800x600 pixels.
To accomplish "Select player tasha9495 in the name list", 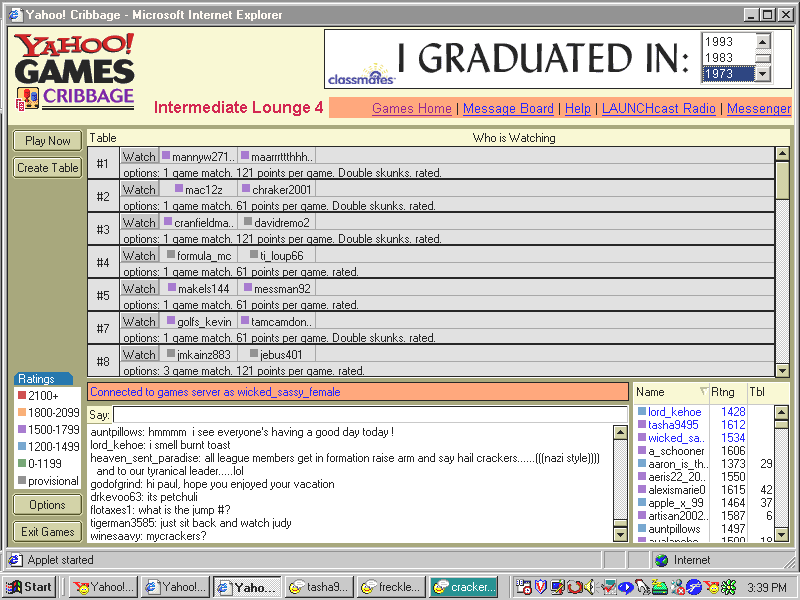I will tap(673, 424).
